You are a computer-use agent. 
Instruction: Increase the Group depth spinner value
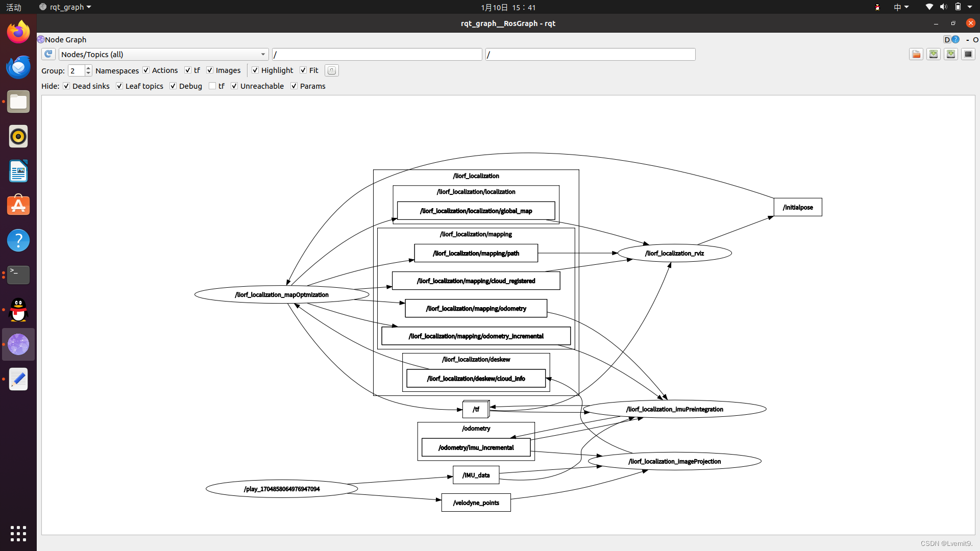[x=88, y=68]
